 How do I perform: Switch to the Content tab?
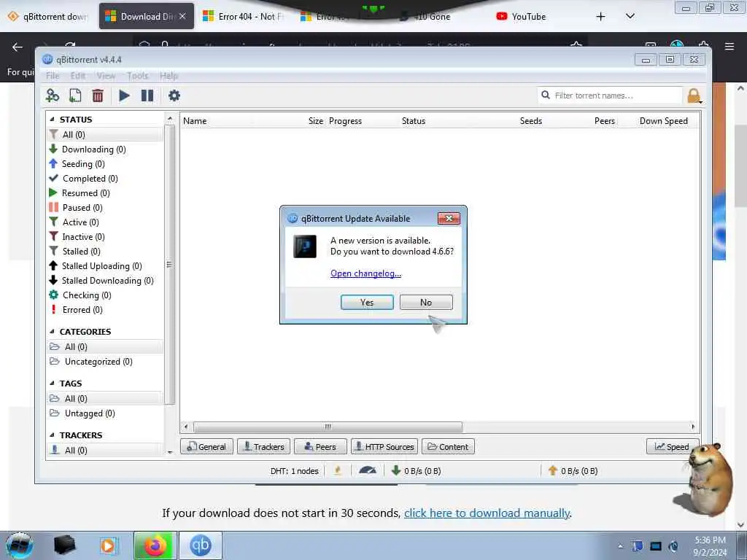point(448,447)
